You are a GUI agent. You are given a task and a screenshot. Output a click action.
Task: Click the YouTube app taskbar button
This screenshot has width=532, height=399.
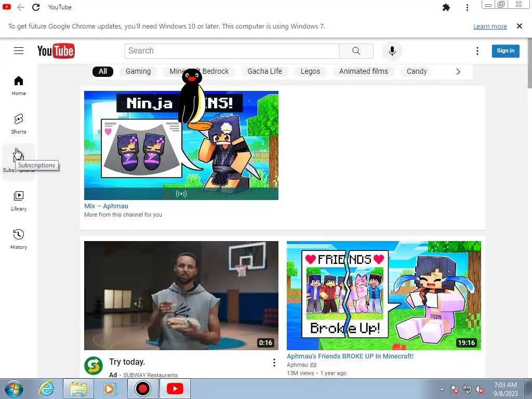click(175, 389)
